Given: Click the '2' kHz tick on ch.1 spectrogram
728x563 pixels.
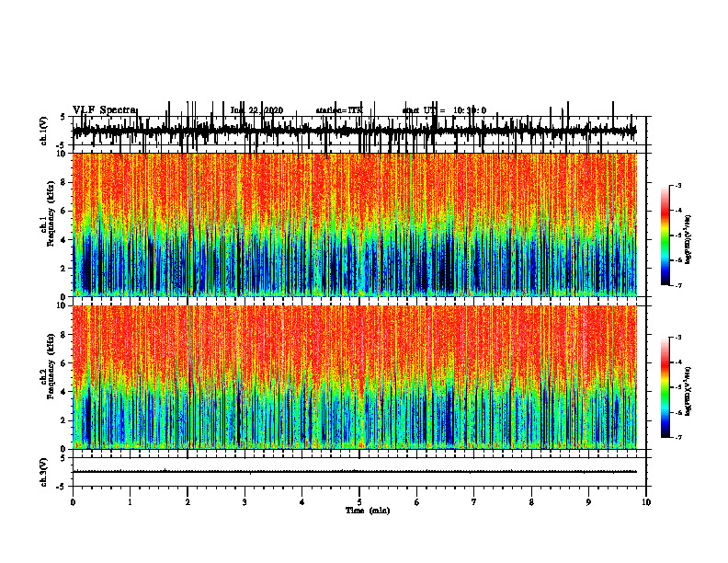Looking at the screenshot, I should (64, 269).
